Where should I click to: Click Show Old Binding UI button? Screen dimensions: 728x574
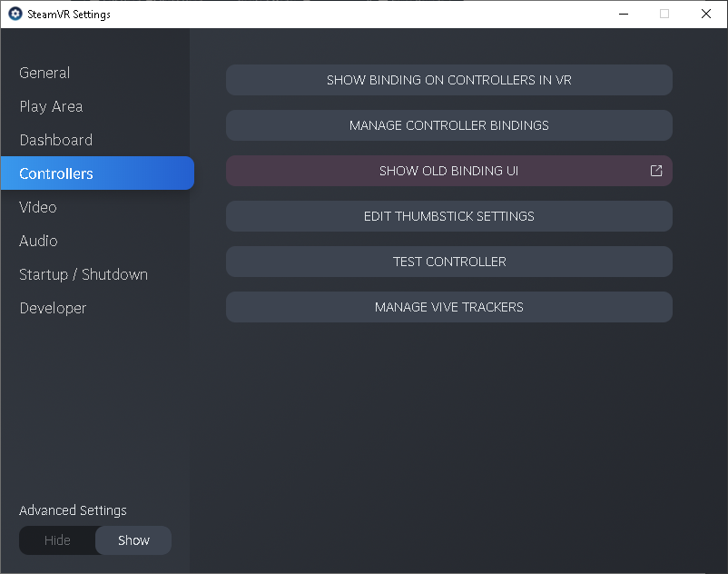point(448,171)
